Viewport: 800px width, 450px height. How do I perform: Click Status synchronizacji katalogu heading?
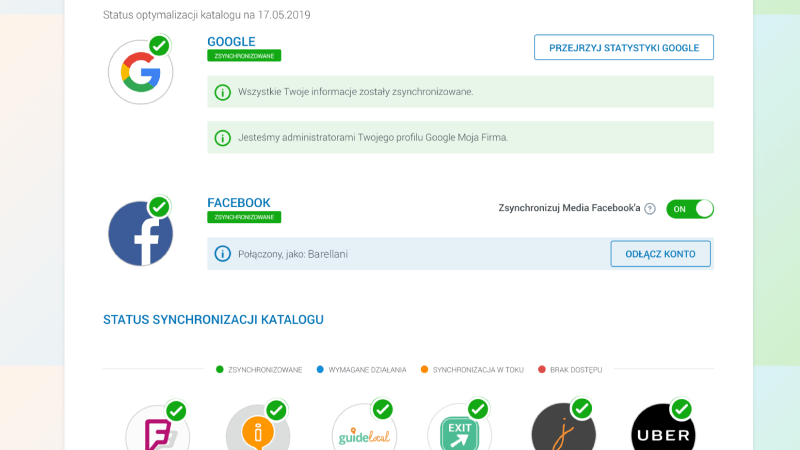click(213, 319)
